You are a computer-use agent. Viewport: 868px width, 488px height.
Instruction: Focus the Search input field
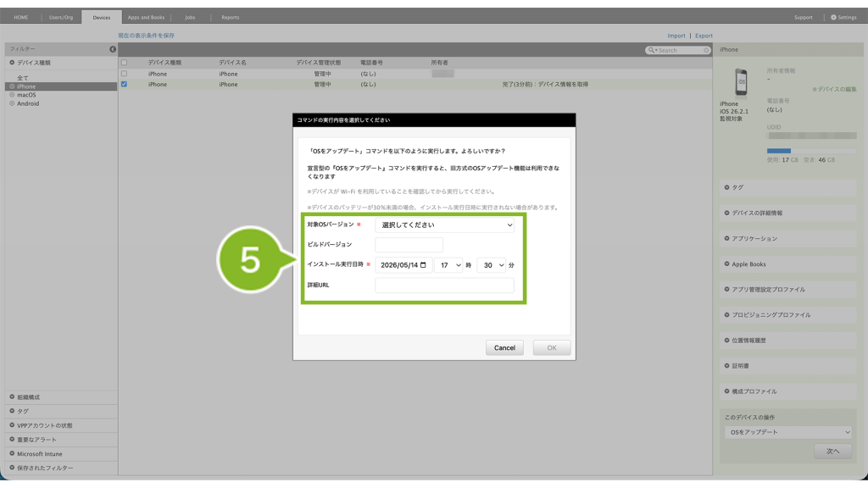point(680,50)
